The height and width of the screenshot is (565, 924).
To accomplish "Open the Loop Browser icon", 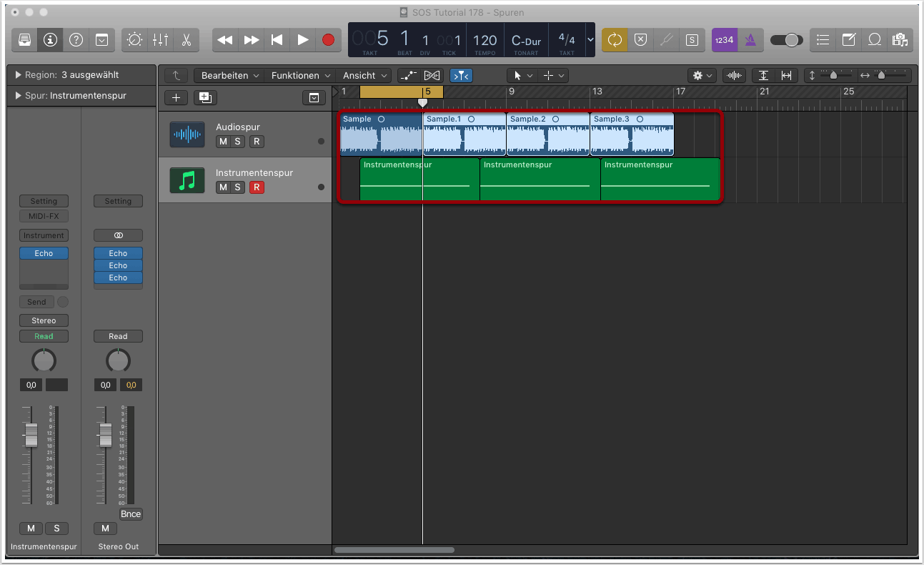I will pos(874,40).
